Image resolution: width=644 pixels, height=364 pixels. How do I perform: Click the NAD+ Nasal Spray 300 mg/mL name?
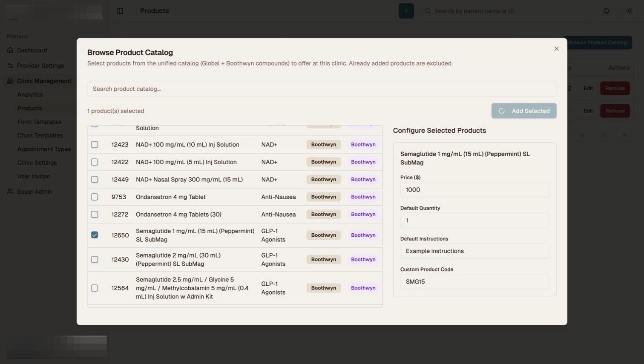(190, 180)
